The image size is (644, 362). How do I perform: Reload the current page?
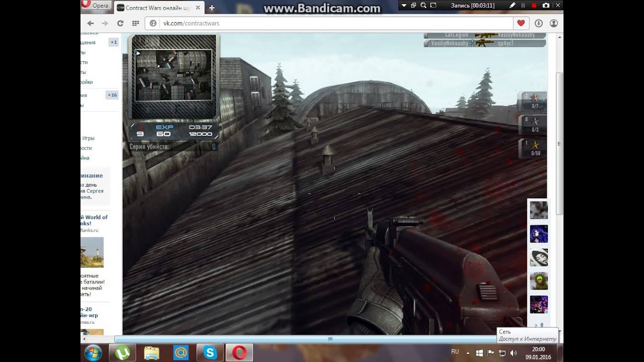[x=120, y=23]
